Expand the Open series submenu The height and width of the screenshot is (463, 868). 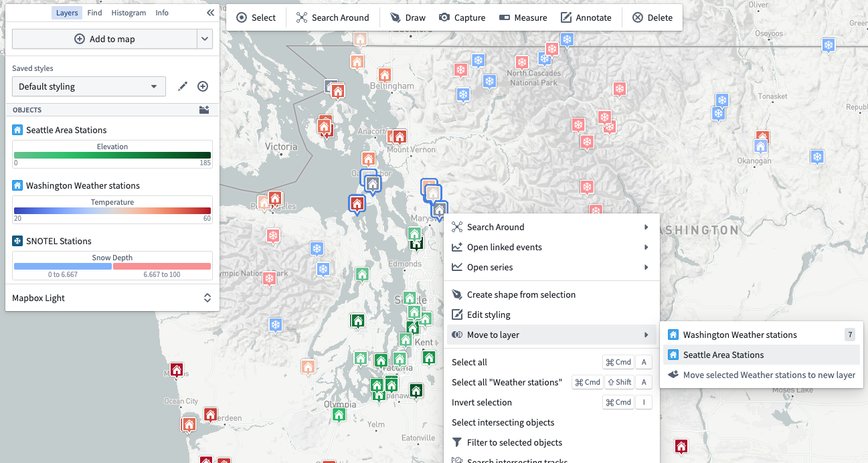point(551,267)
